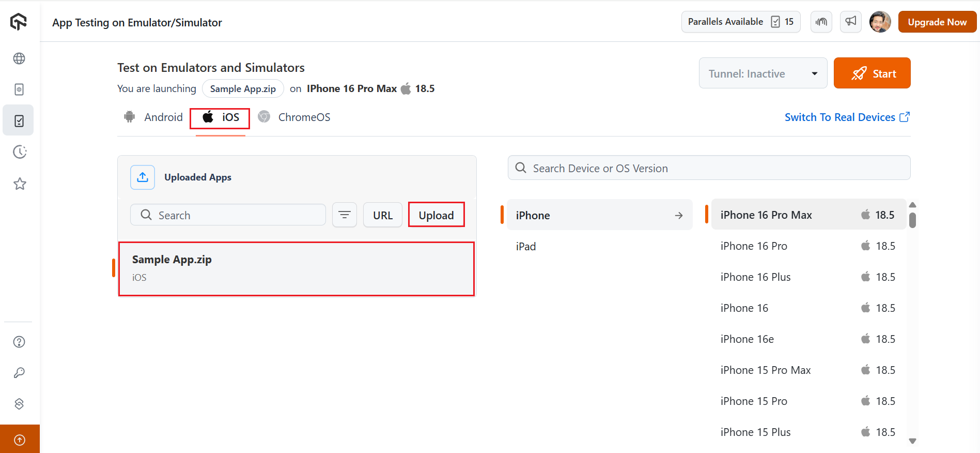The height and width of the screenshot is (453, 980).
Task: Click the Parallels Available checklist icon
Action: (x=775, y=22)
